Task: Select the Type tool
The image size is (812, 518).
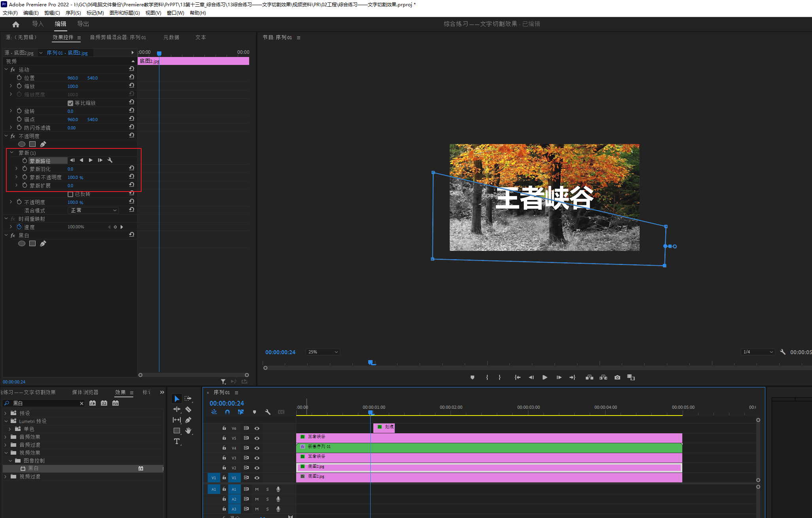Action: [176, 441]
